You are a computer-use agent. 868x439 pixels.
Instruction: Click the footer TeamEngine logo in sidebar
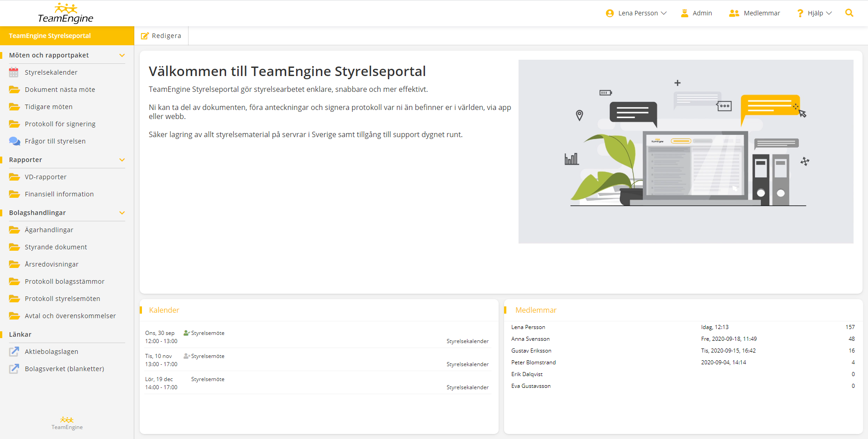(x=67, y=423)
